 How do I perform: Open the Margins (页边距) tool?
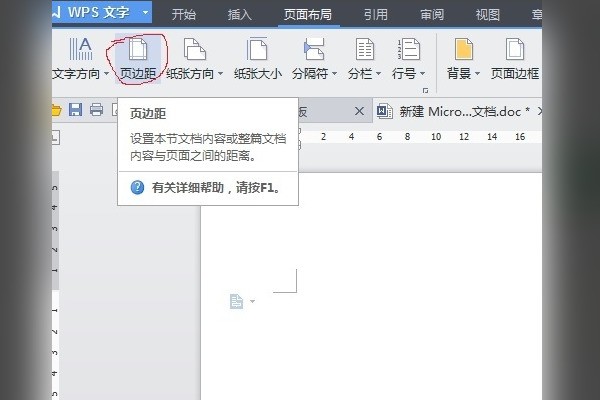(138, 58)
